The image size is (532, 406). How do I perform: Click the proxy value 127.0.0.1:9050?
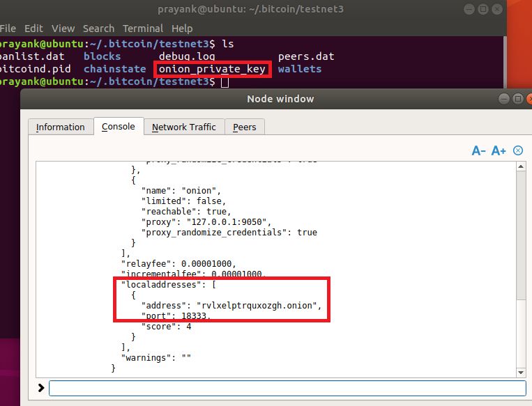(x=227, y=222)
